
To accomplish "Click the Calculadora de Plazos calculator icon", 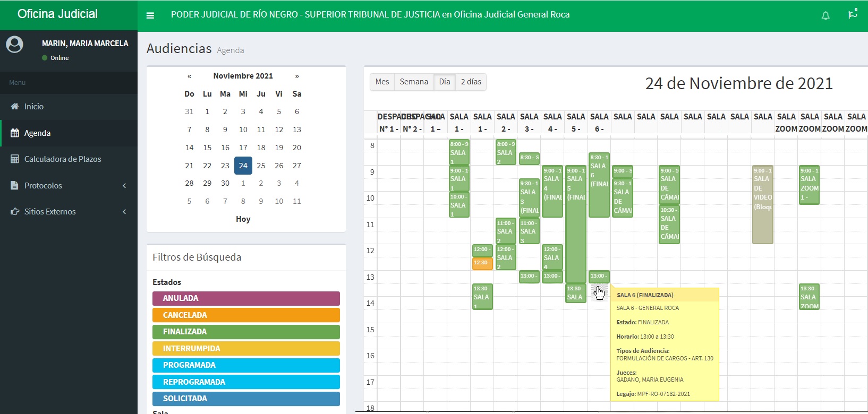I will click(x=15, y=159).
